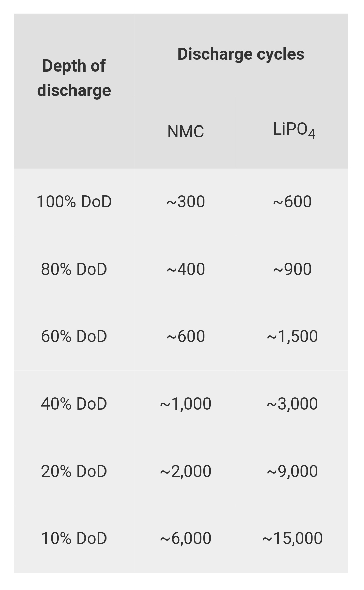Screen dimensions: 364x590
Task: Select the "40% DoD" row label
Action: pyautogui.click(x=74, y=404)
